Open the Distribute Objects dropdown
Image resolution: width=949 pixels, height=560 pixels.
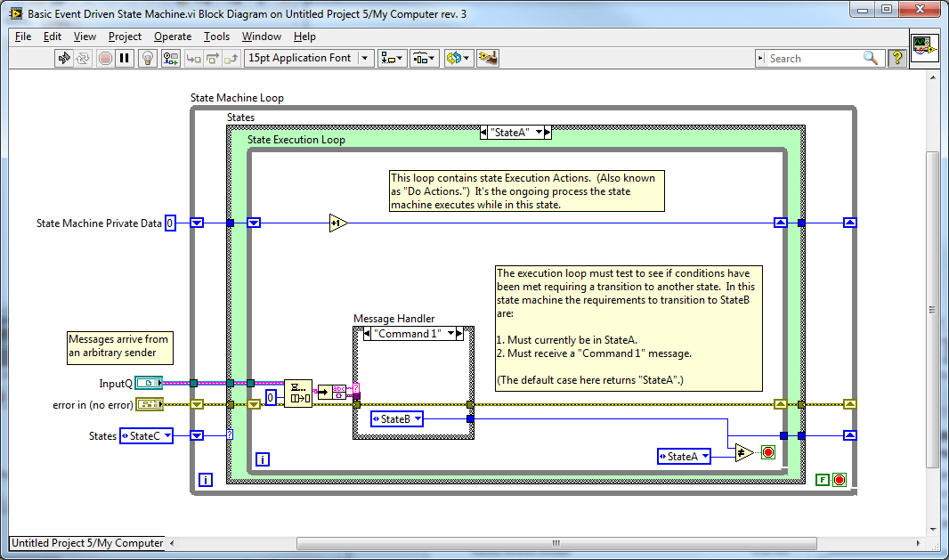(425, 58)
